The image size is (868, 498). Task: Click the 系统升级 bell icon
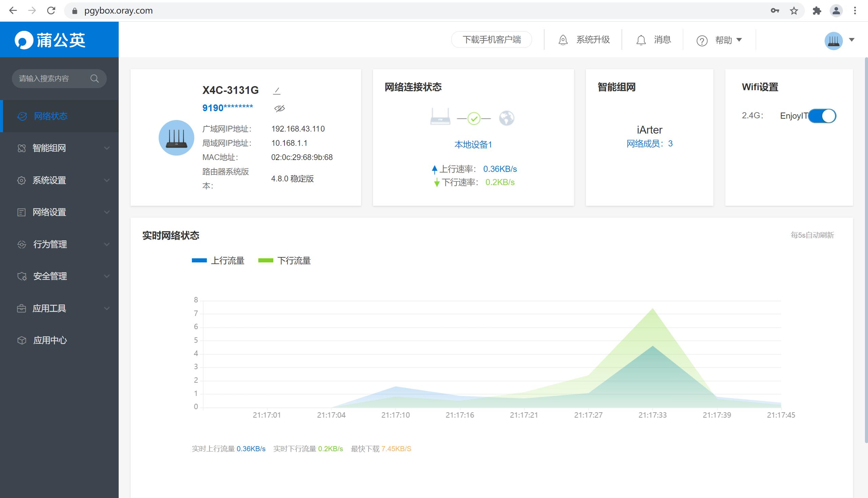click(x=563, y=40)
